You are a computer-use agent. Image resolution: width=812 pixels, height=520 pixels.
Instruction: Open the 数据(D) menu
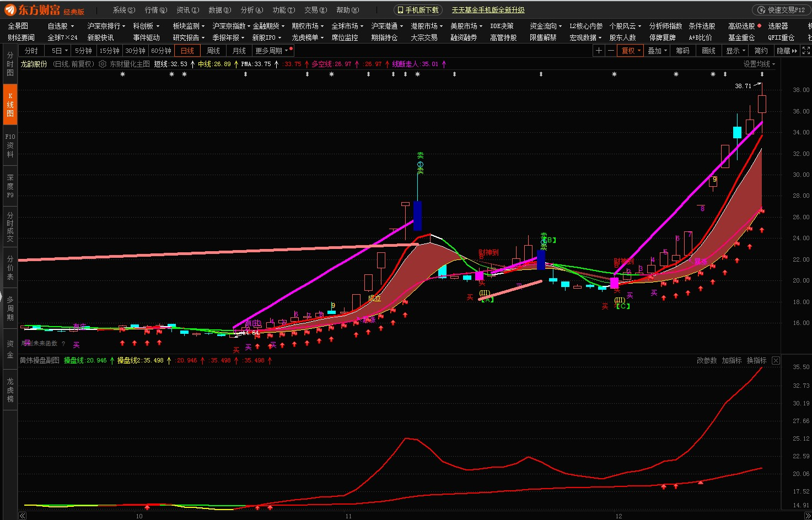220,10
